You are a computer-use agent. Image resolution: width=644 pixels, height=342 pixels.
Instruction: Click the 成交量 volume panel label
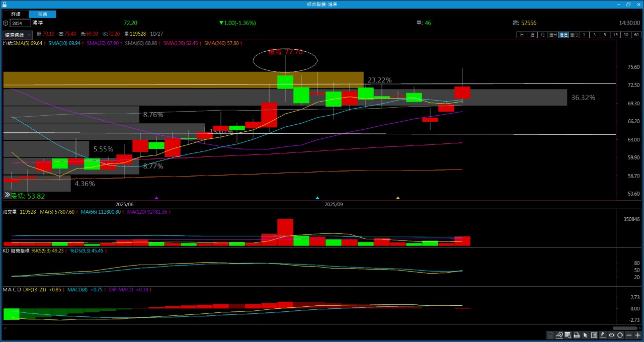click(x=10, y=212)
